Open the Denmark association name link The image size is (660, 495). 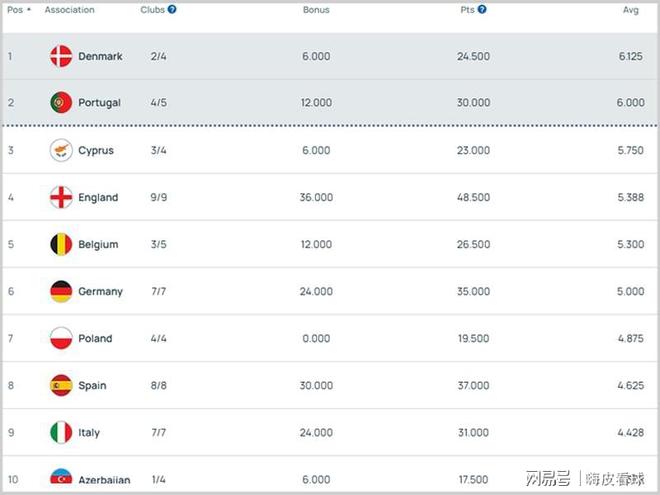click(100, 57)
